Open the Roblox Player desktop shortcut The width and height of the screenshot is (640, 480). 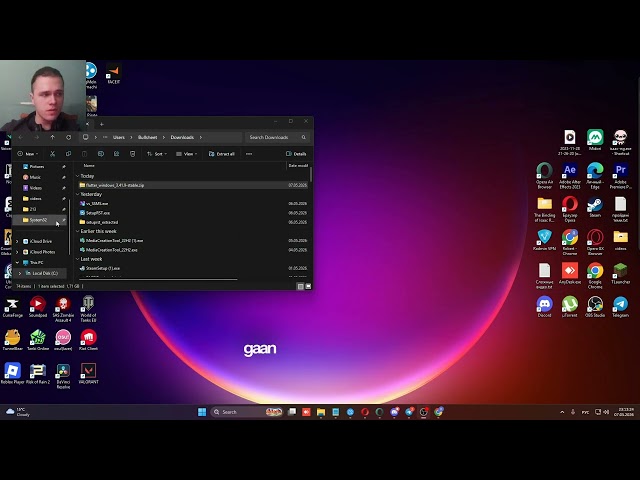[12, 373]
